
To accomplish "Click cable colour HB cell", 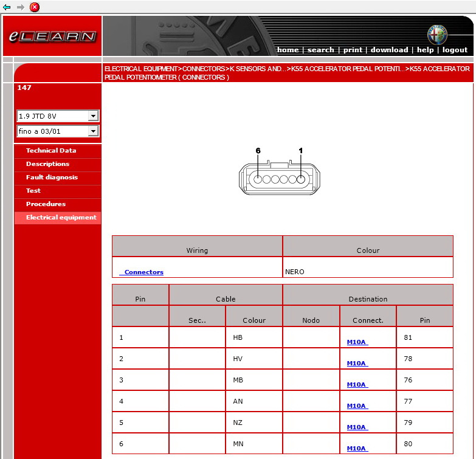I will coord(254,337).
